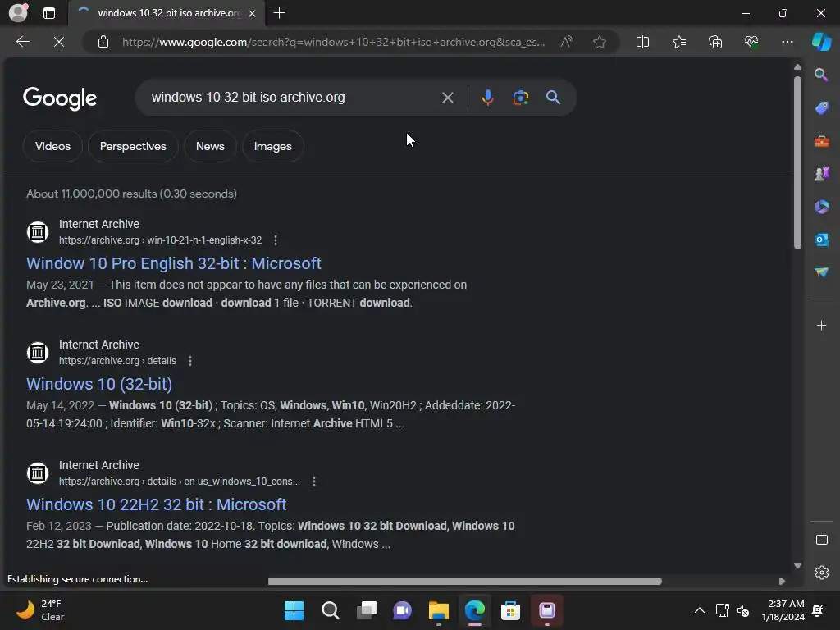Open Windows 10 (32-bit) result
The height and width of the screenshot is (630, 840).
pyautogui.click(x=99, y=384)
